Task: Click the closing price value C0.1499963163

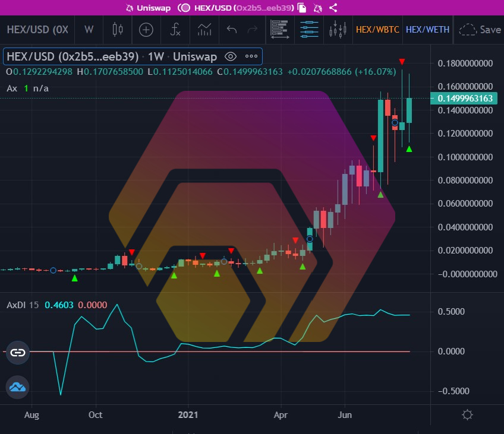Action: pyautogui.click(x=250, y=72)
